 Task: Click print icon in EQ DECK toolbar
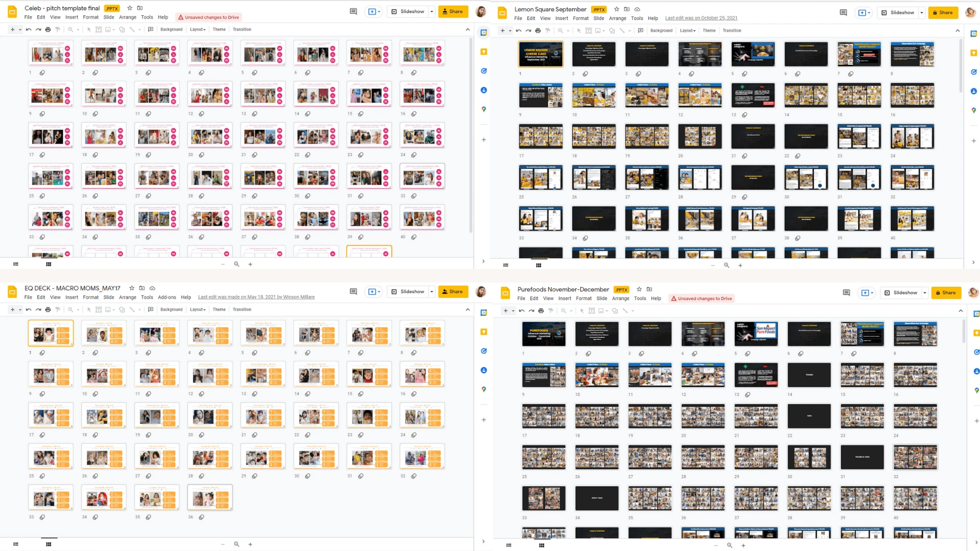[x=48, y=310]
